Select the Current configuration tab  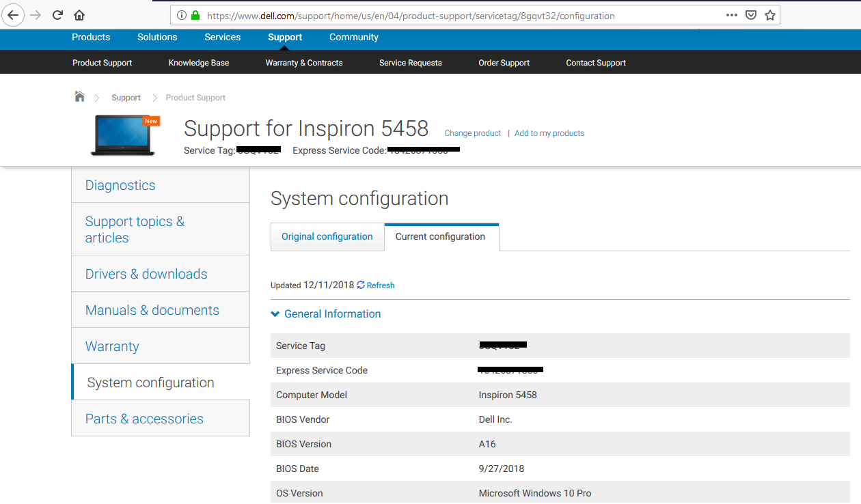coord(441,237)
